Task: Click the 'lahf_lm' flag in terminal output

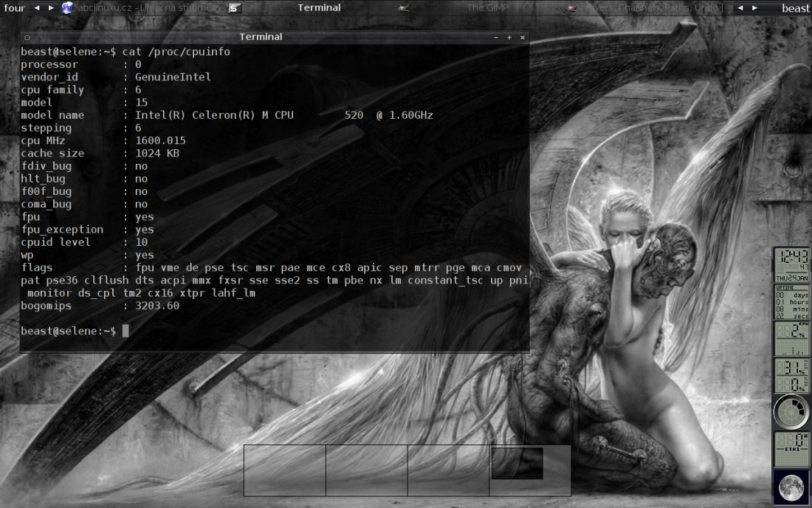Action: [233, 294]
